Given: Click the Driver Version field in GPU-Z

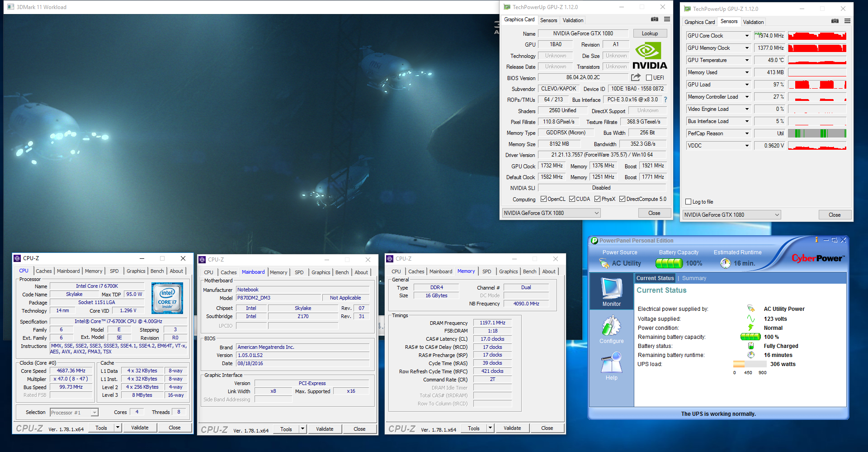Looking at the screenshot, I should coord(602,155).
